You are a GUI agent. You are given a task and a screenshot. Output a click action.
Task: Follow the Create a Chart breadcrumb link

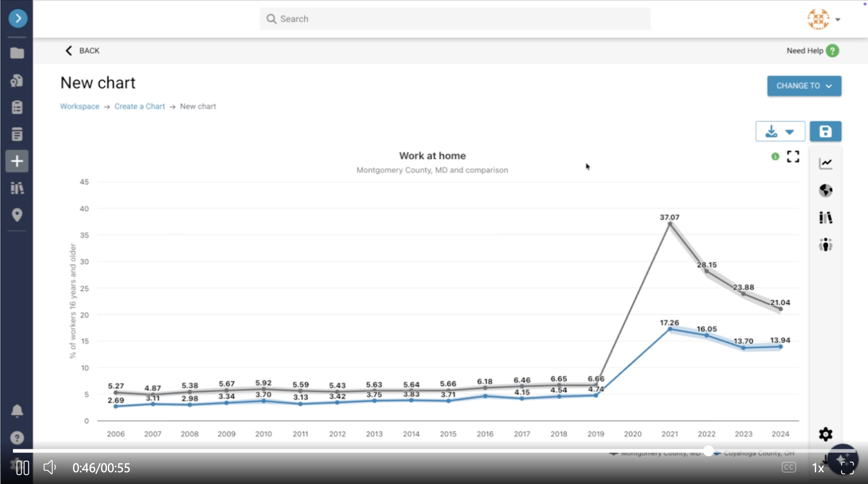coord(139,107)
